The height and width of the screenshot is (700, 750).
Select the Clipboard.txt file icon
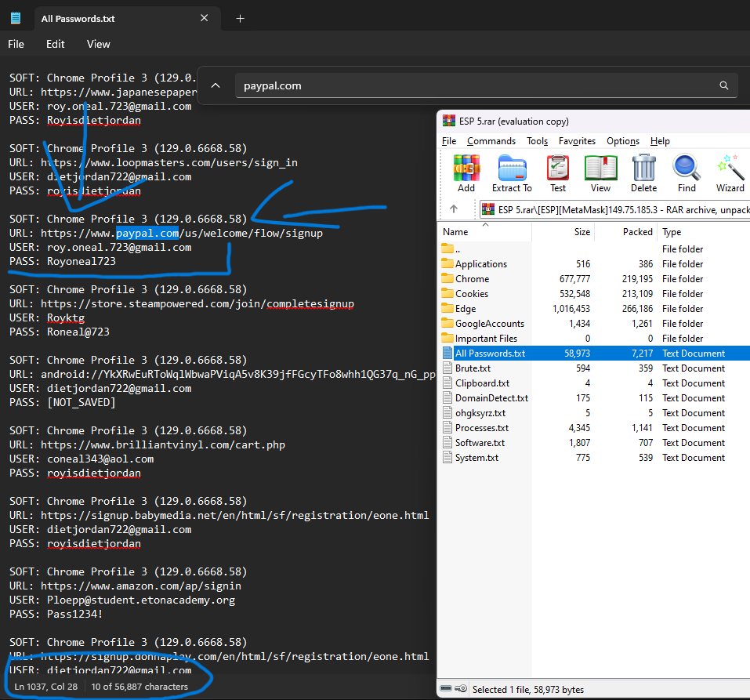click(x=447, y=383)
